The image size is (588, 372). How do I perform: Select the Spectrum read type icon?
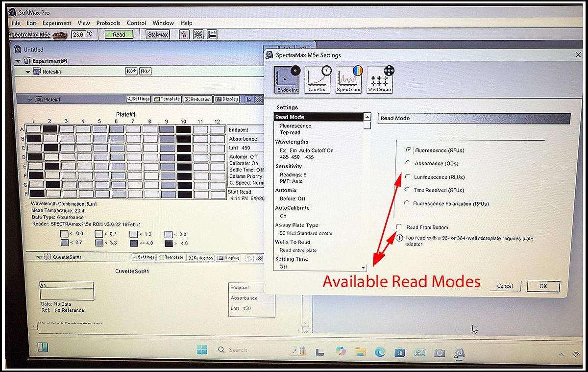pos(348,78)
